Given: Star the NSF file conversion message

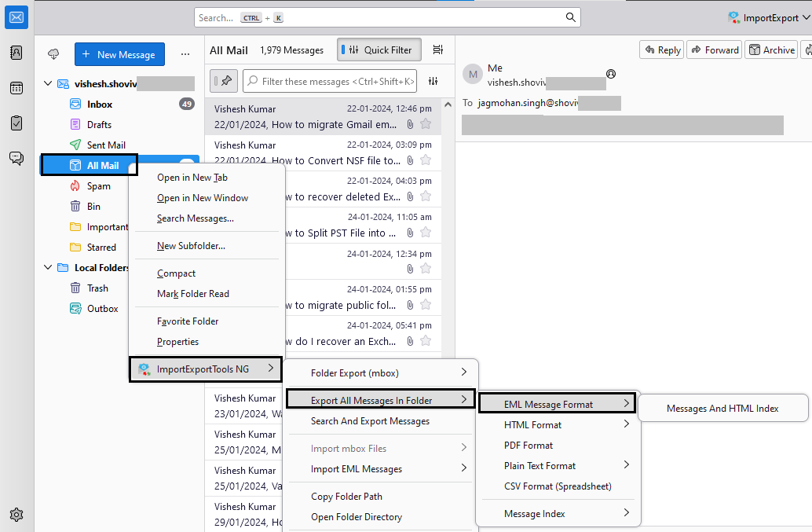Looking at the screenshot, I should tap(426, 160).
